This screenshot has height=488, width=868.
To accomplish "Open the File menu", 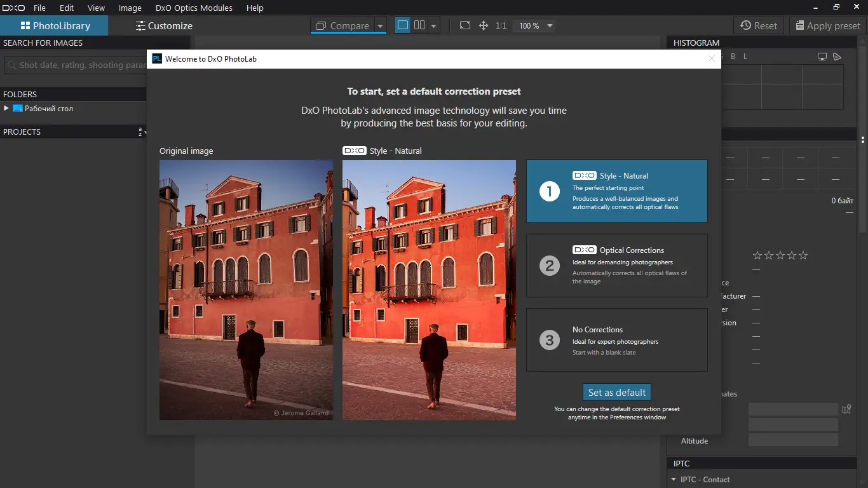I will [x=39, y=8].
